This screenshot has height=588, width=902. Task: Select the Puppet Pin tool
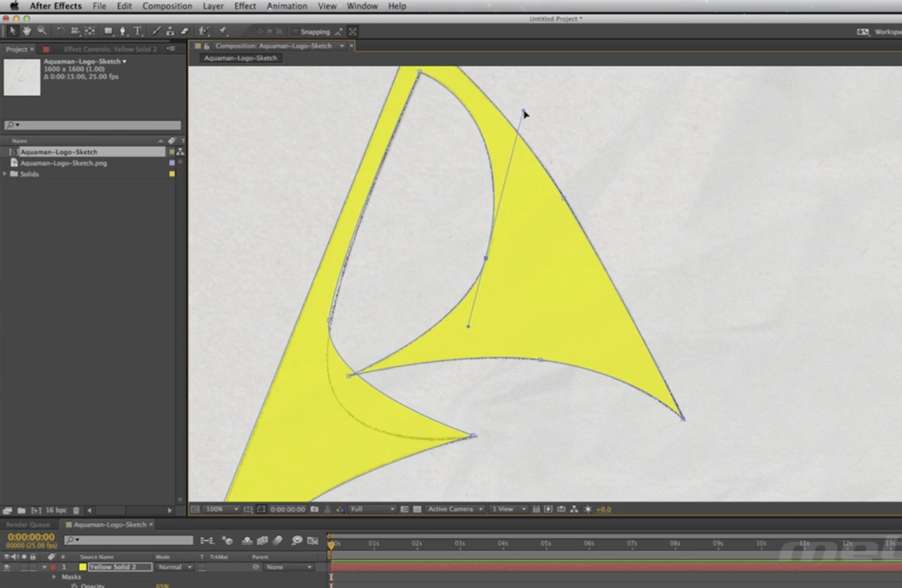pyautogui.click(x=222, y=31)
